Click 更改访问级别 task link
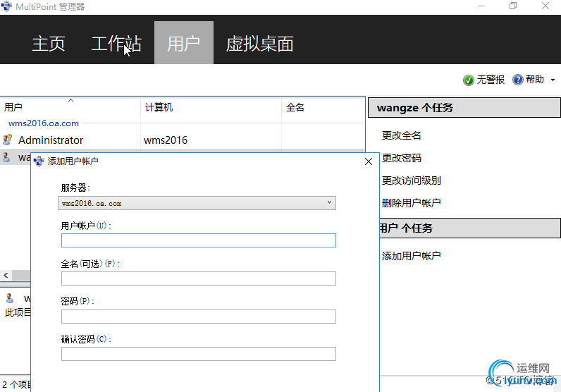This screenshot has height=392, width=561. coord(412,180)
